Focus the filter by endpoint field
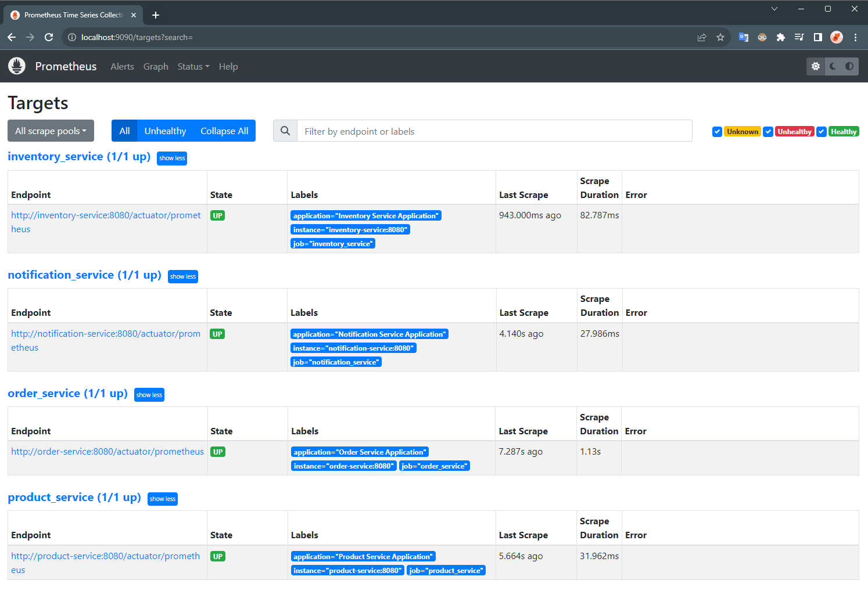The width and height of the screenshot is (868, 598). point(494,131)
